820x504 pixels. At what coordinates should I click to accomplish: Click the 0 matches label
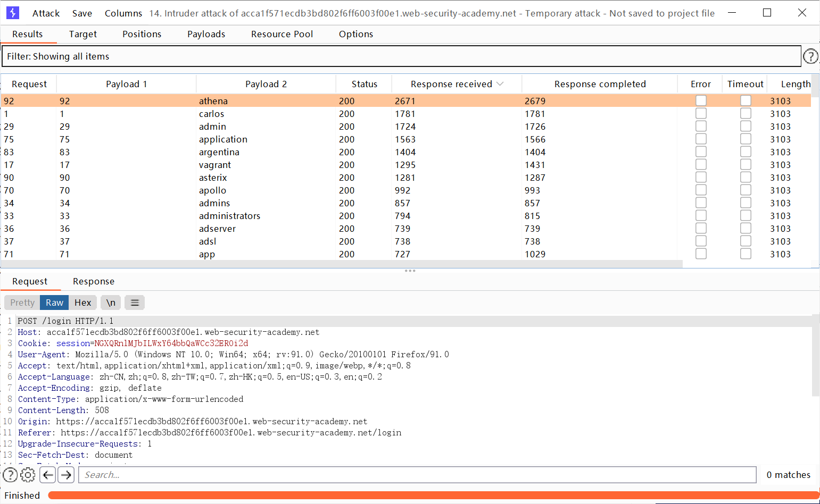[x=788, y=475]
